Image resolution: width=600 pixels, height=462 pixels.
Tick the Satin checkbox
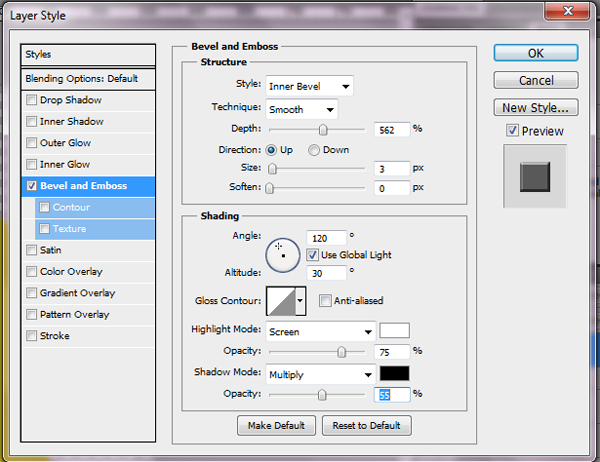click(31, 250)
